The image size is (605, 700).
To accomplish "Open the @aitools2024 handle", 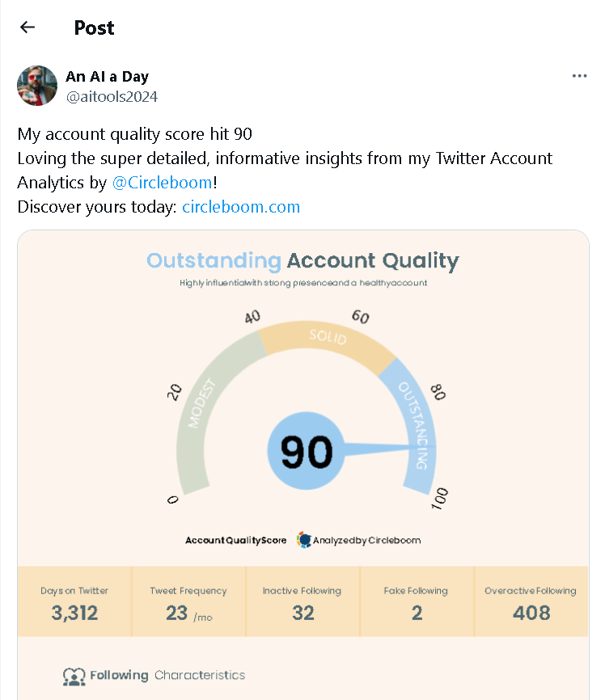I will pyautogui.click(x=110, y=95).
